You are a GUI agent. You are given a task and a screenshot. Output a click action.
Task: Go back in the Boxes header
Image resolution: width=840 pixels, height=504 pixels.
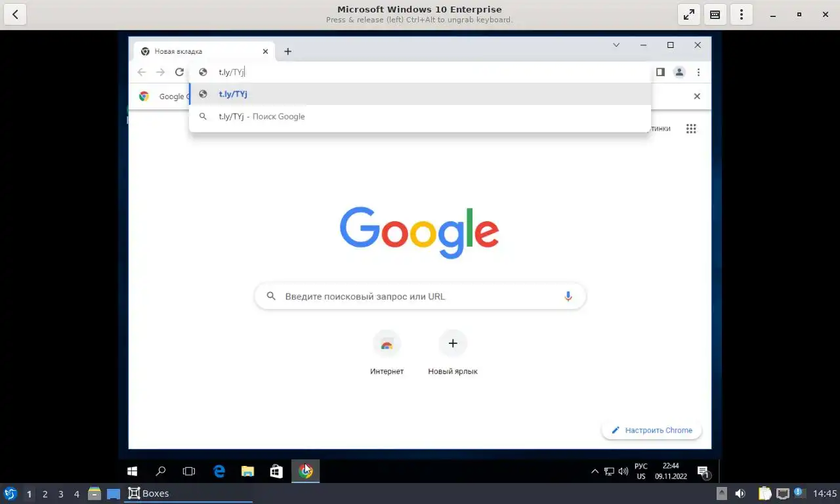(15, 14)
